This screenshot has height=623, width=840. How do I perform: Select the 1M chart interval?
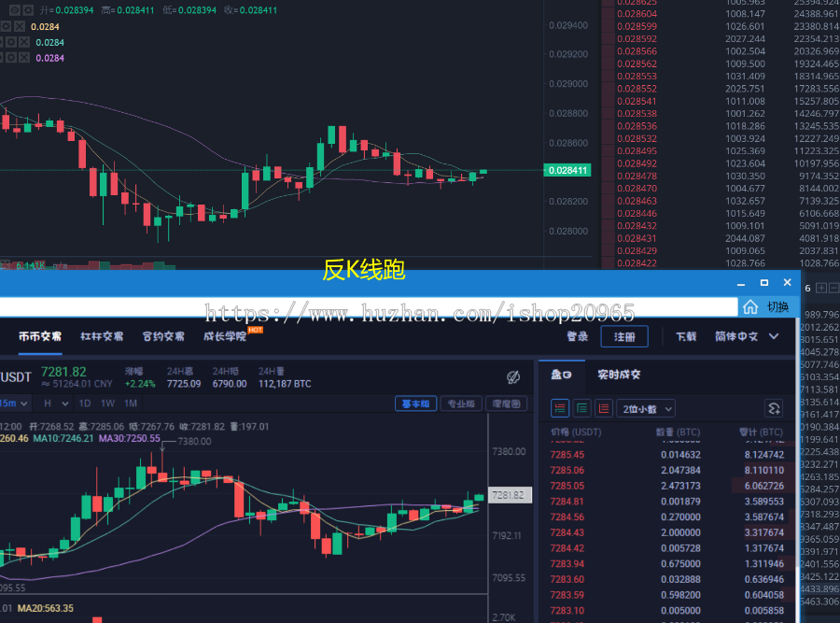tap(131, 404)
